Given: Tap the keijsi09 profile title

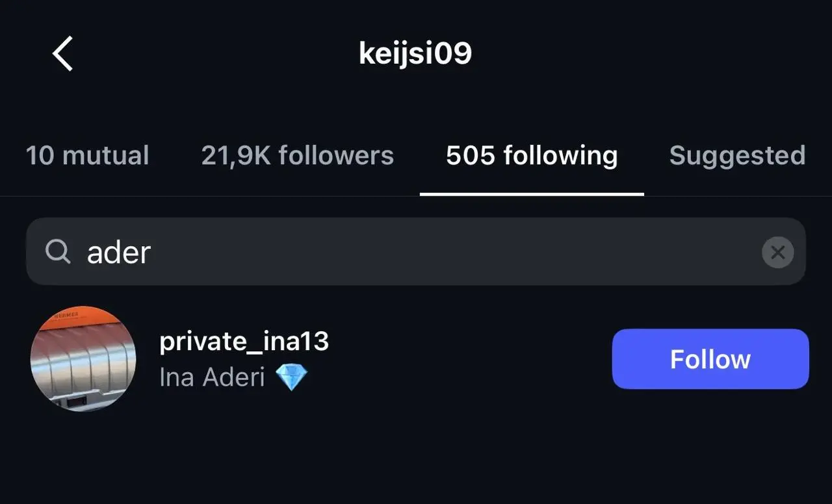Looking at the screenshot, I should point(415,54).
